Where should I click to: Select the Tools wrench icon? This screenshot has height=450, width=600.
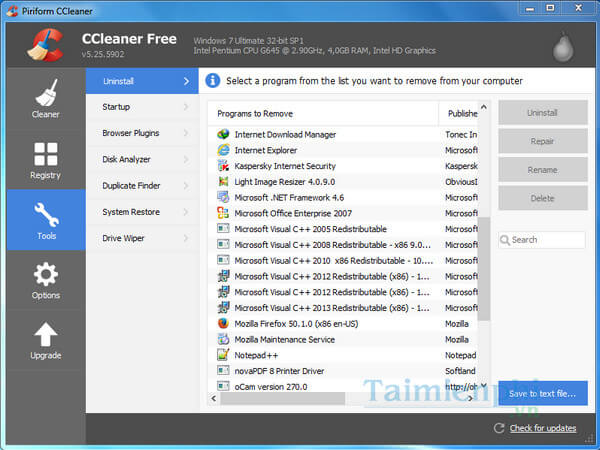coord(46,215)
